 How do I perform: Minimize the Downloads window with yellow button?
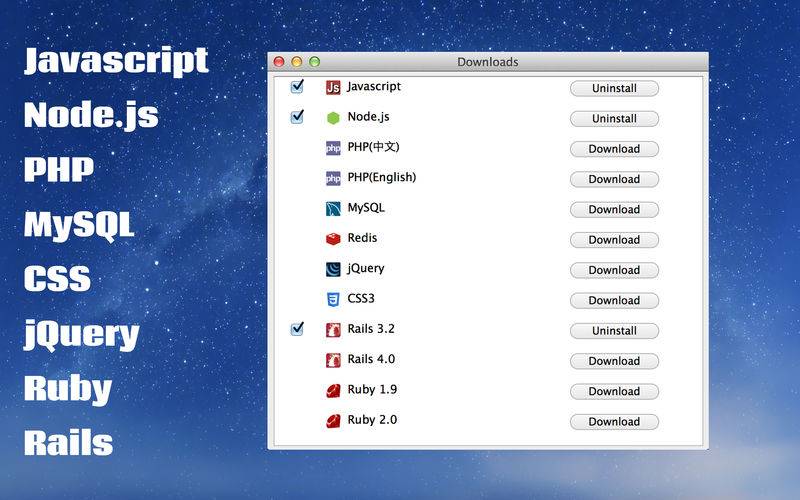(296, 62)
